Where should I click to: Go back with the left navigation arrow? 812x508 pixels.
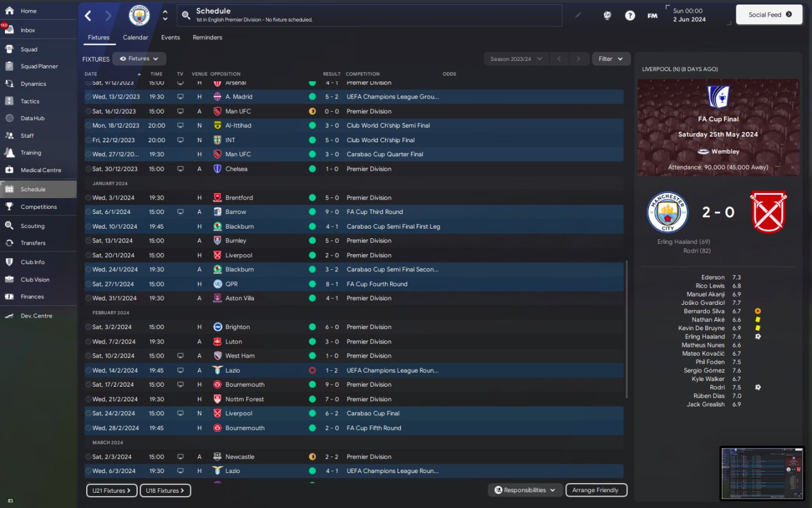(x=88, y=15)
